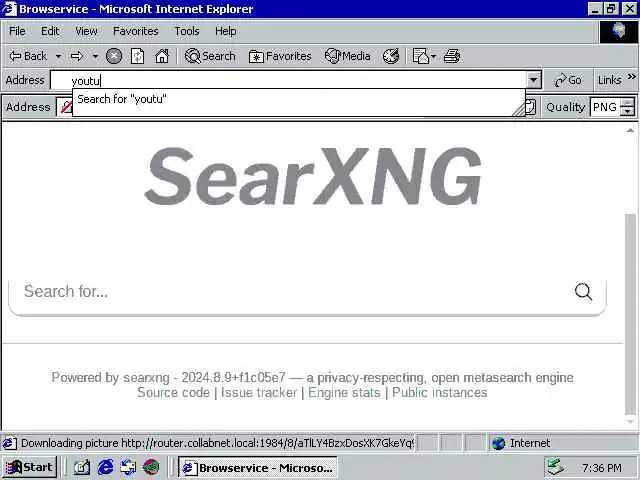Click the status bar page icon

[x=10, y=443]
